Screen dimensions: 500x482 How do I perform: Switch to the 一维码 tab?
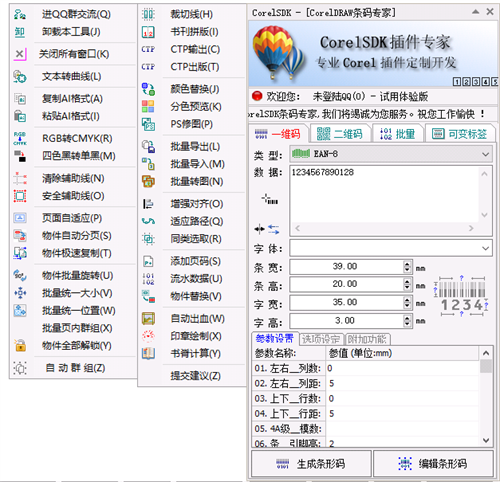pyautogui.click(x=278, y=134)
